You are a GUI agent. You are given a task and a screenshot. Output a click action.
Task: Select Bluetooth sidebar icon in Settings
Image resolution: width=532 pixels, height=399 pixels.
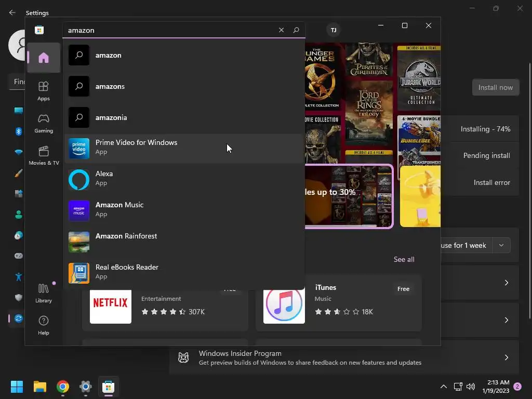[x=18, y=131]
